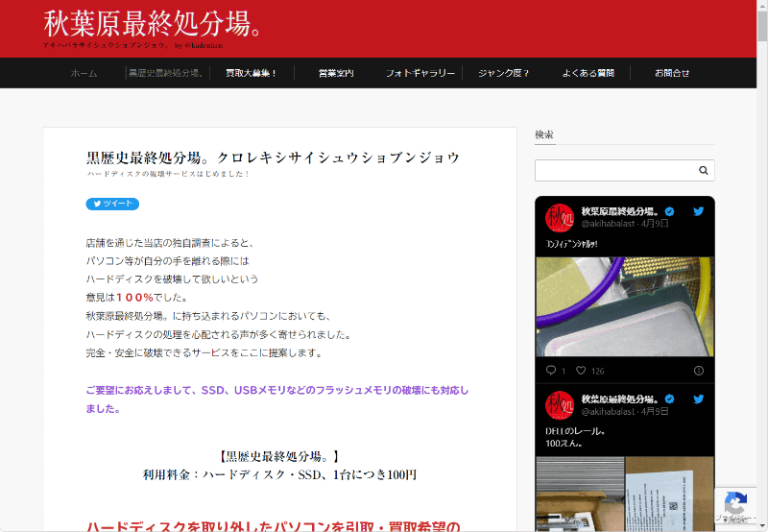768x532 pixels.
Task: Click the reCAPTCHA badge
Action: (x=735, y=506)
